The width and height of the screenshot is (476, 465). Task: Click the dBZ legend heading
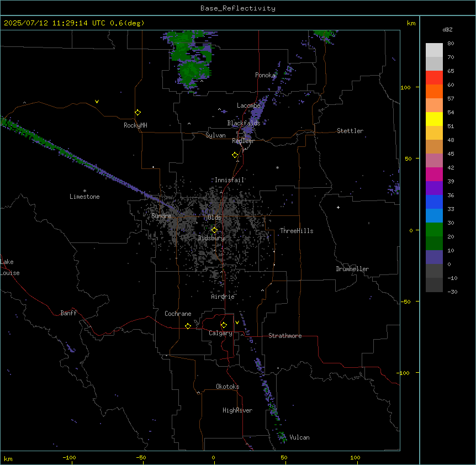[447, 29]
